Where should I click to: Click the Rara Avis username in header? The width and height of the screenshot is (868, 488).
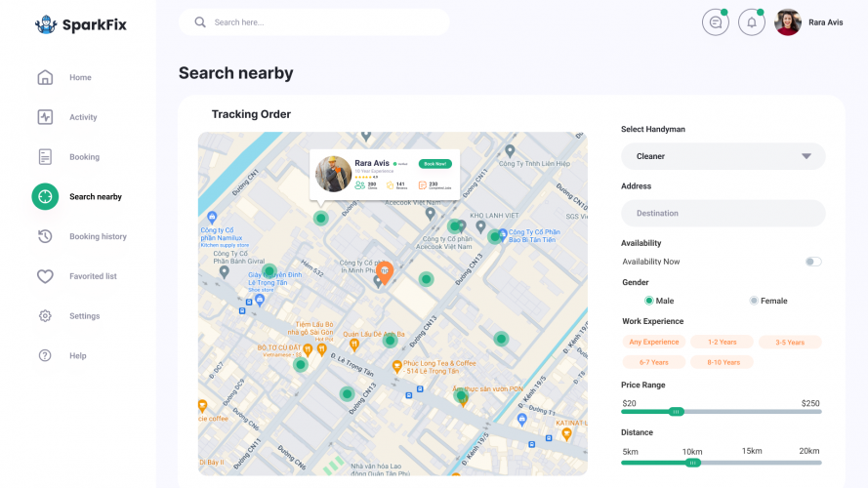(x=825, y=22)
